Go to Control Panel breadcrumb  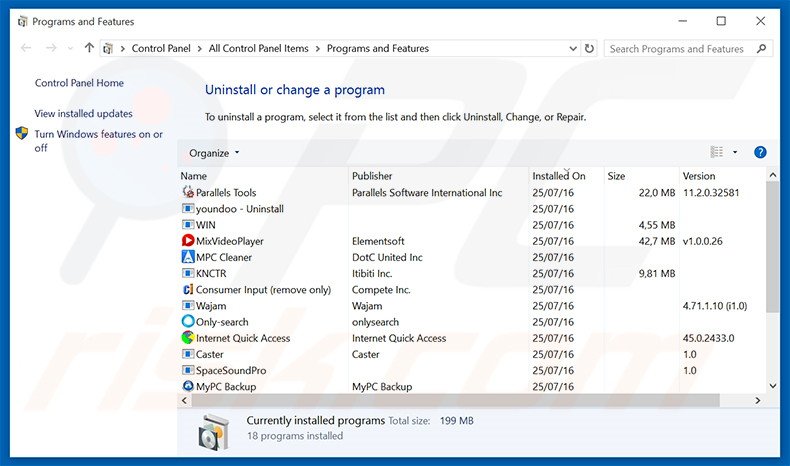(x=161, y=48)
